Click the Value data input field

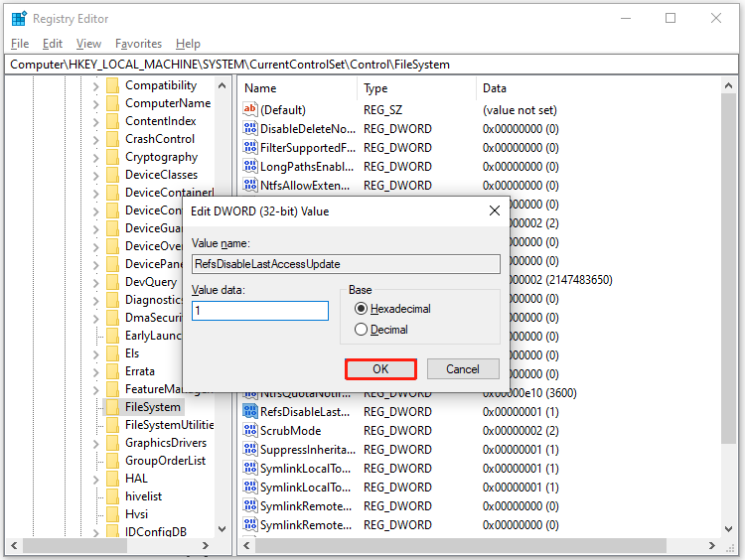tap(260, 311)
